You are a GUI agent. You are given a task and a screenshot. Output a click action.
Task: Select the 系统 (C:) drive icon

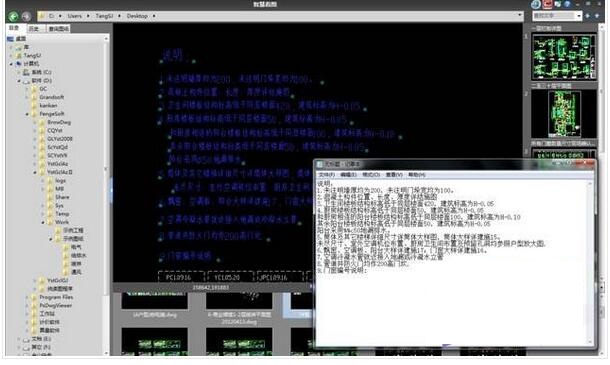[x=26, y=72]
